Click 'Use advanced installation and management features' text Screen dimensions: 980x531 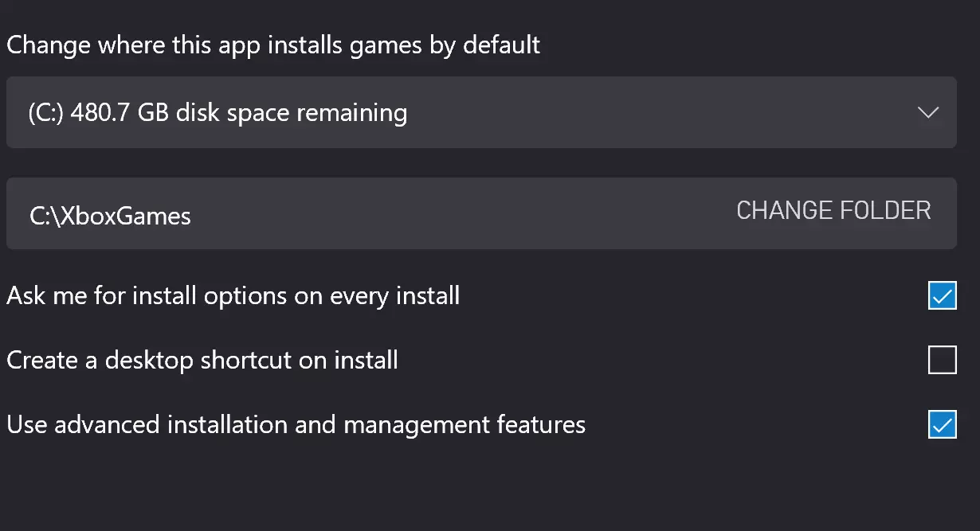point(296,424)
